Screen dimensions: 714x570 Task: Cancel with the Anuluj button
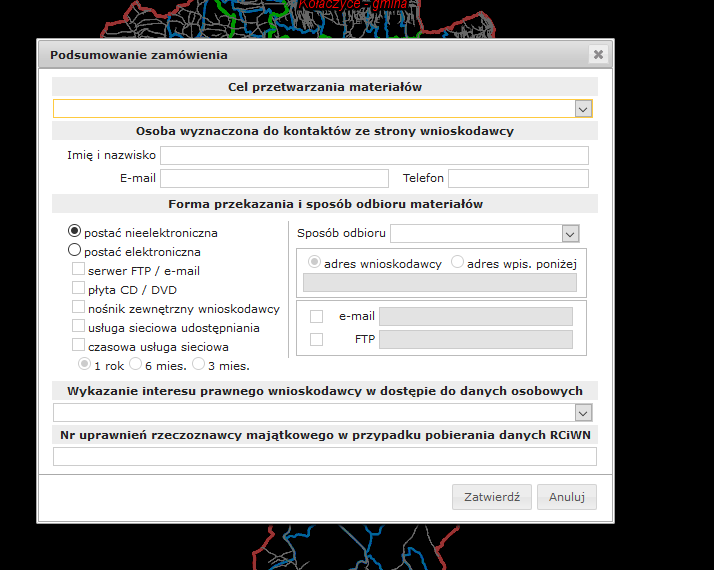[567, 497]
